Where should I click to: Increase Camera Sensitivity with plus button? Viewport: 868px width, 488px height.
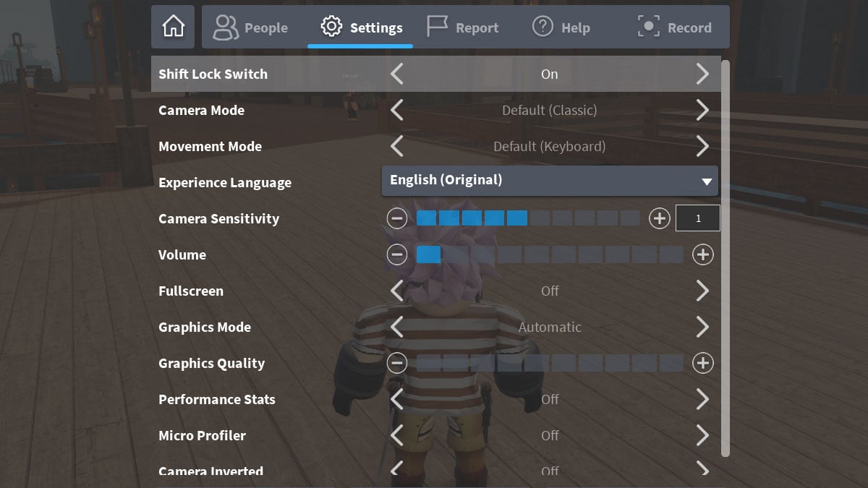(x=659, y=218)
